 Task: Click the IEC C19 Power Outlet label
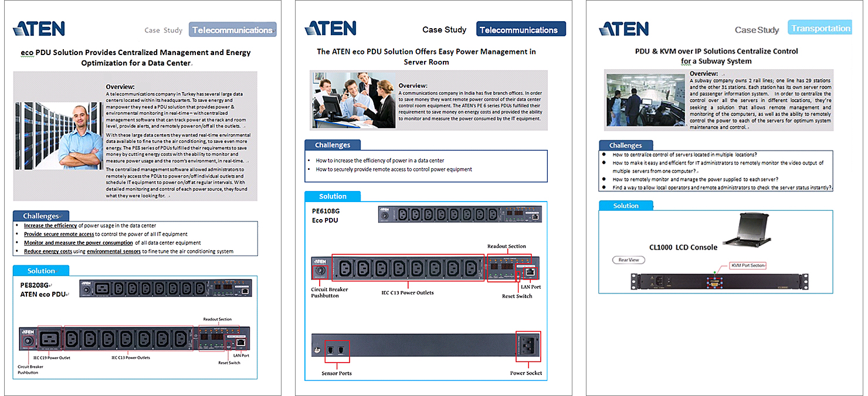click(52, 357)
